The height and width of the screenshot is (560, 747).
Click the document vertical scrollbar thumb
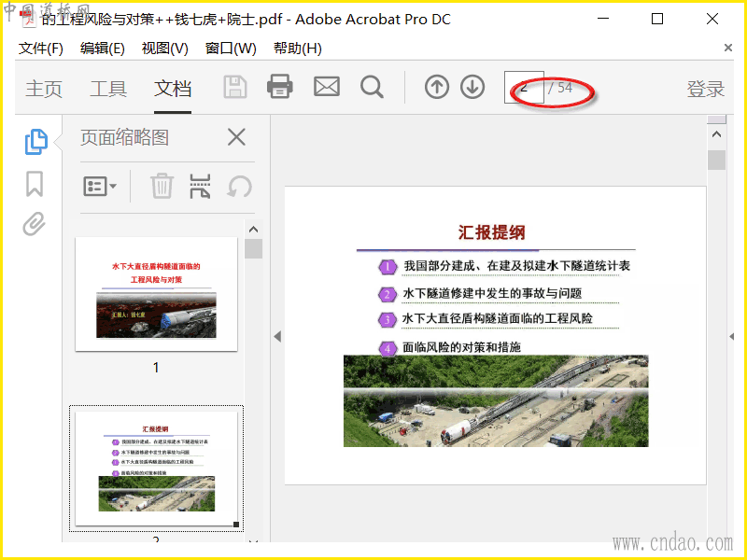[716, 160]
